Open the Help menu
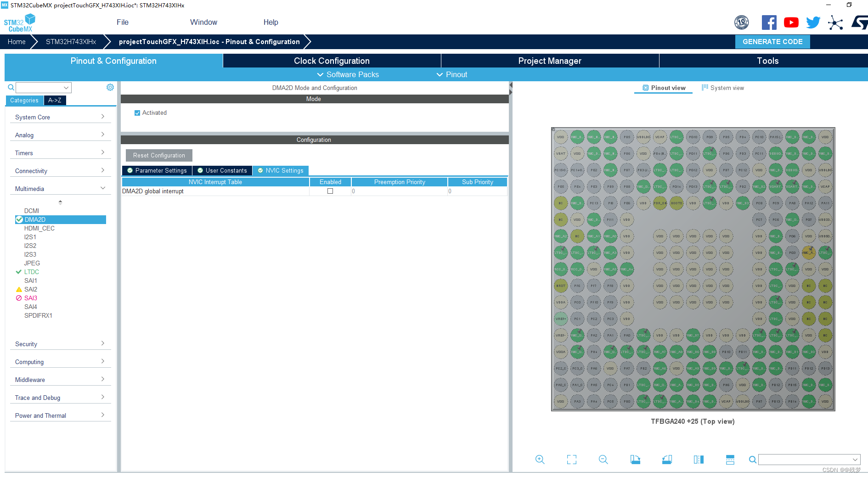 tap(271, 22)
